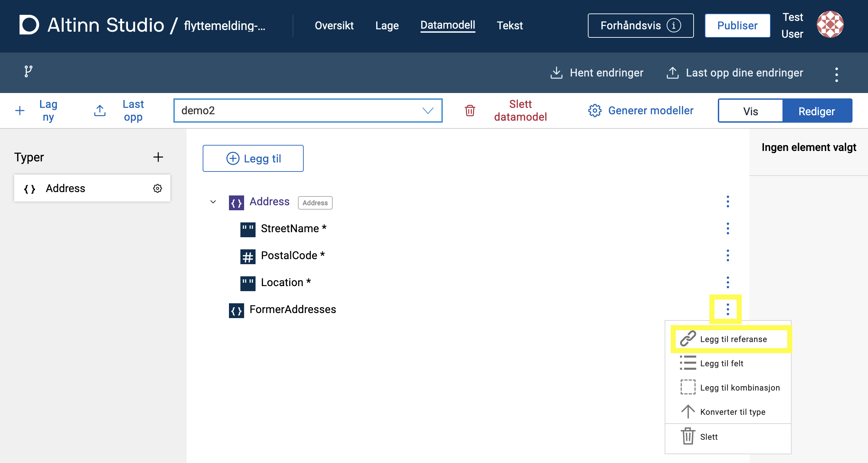Select FormerAddresses tree item
The width and height of the screenshot is (868, 463).
coord(292,310)
